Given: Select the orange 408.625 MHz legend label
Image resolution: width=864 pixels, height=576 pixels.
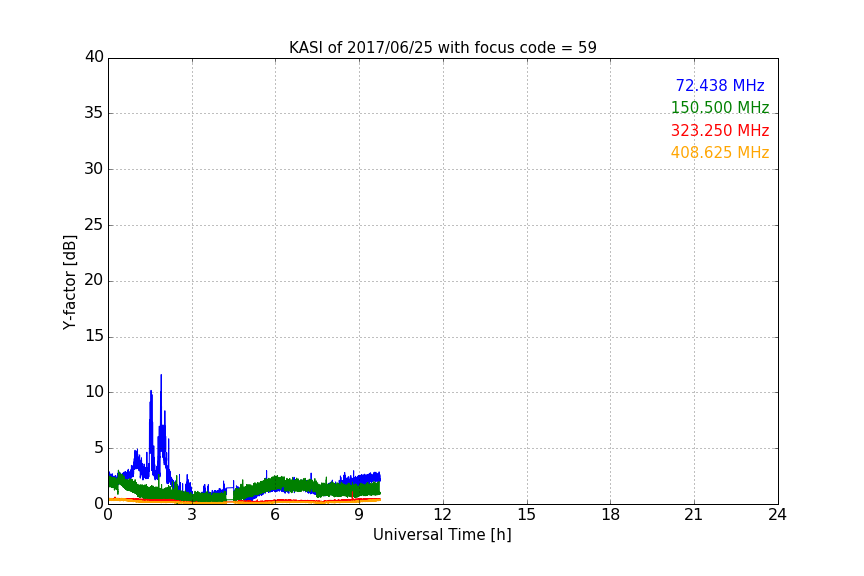Looking at the screenshot, I should (720, 153).
